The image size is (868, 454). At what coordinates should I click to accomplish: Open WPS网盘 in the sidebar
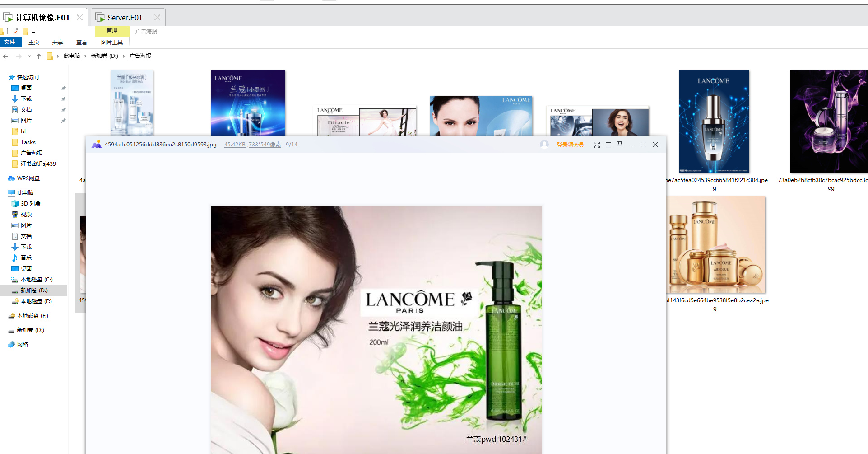coord(28,178)
